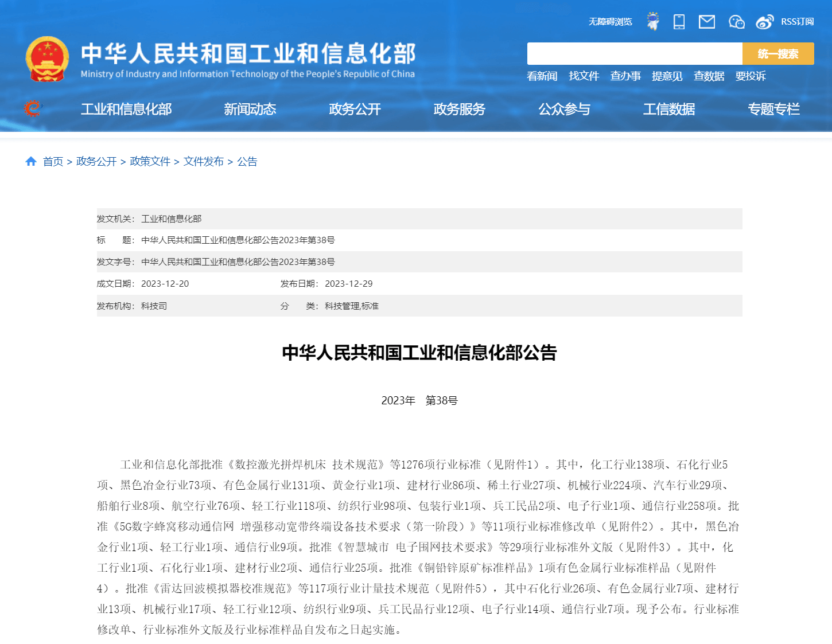
Task: Select the 政务公开 navigation tab
Action: click(x=355, y=109)
